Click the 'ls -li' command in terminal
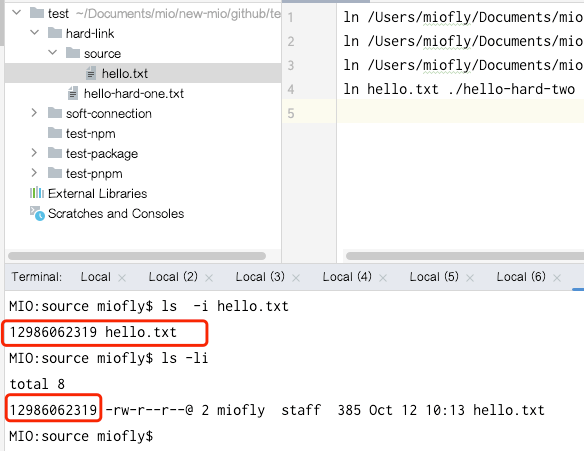 pyautogui.click(x=185, y=358)
